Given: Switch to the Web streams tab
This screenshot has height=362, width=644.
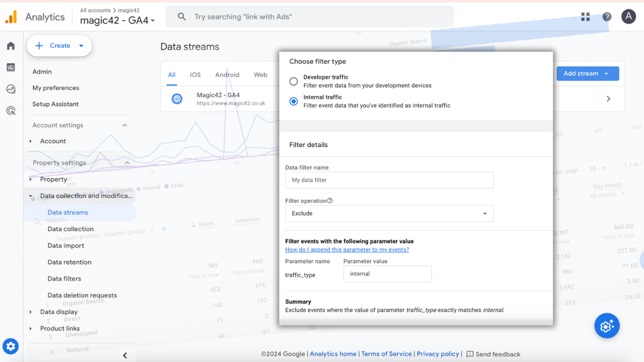Looking at the screenshot, I should click(261, 74).
